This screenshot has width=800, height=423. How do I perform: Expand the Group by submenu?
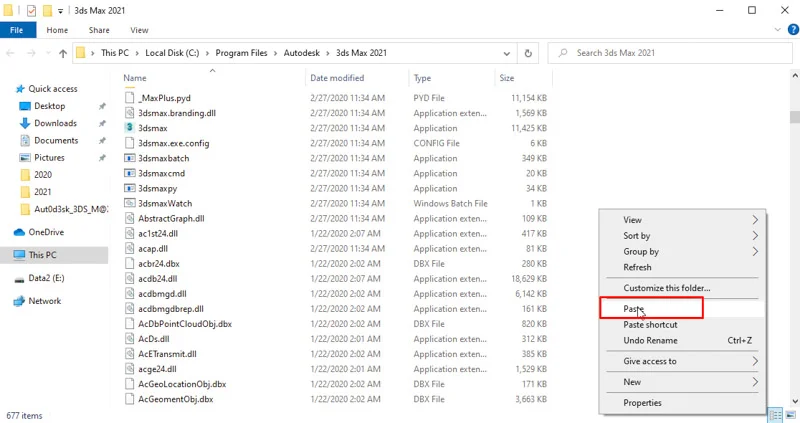click(x=755, y=252)
